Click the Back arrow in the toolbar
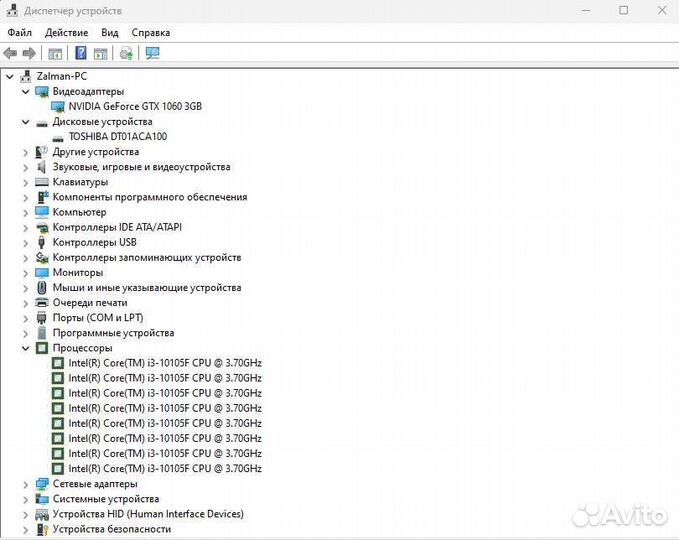This screenshot has height=540, width=679. coord(11,53)
